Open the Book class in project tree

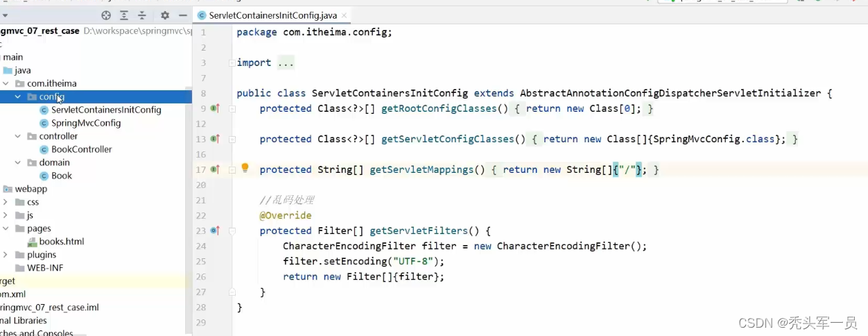[x=62, y=176]
